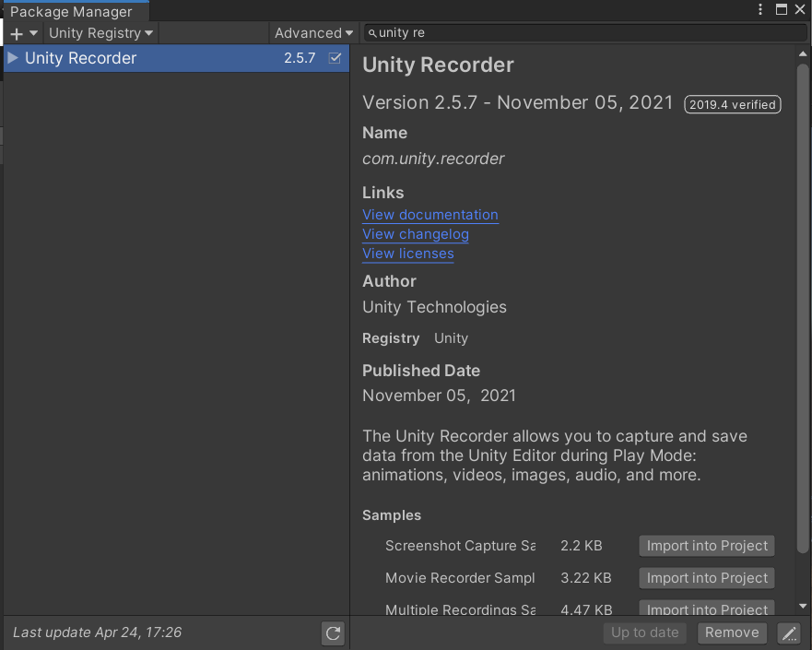
Task: Click the 2019.4 verified badge
Action: point(732,104)
